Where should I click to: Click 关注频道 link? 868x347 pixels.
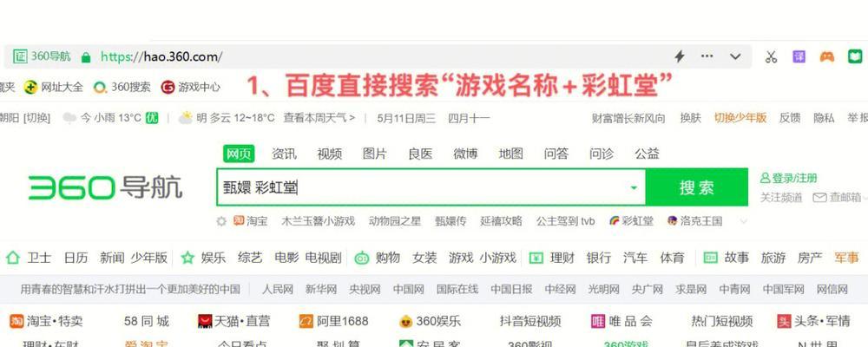(781, 198)
